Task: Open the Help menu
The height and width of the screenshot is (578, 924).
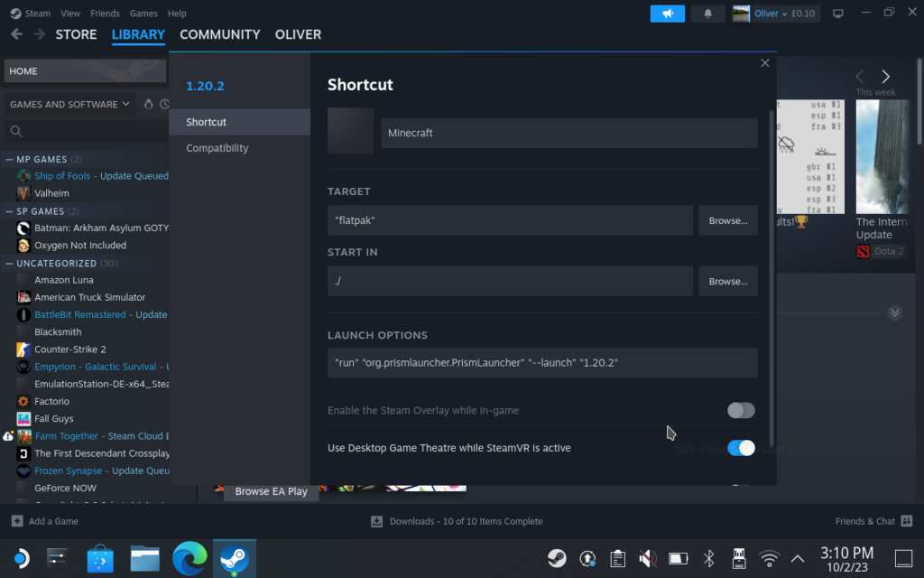Action: [x=177, y=13]
